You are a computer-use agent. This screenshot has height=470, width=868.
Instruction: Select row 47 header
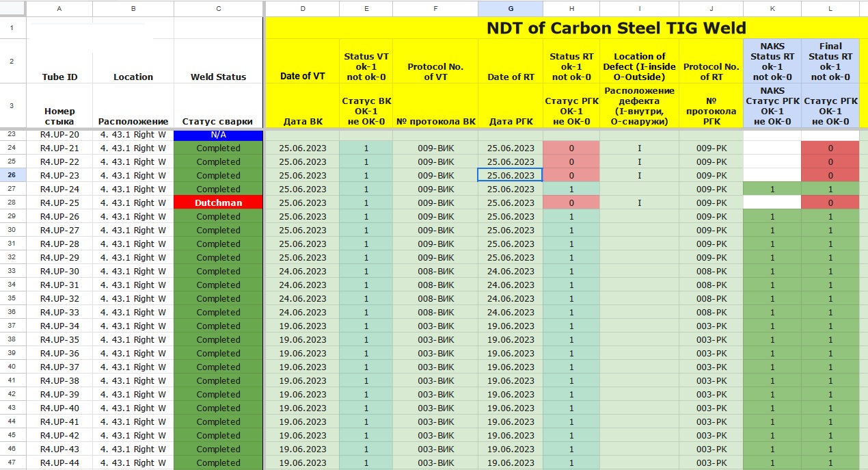tap(12, 462)
